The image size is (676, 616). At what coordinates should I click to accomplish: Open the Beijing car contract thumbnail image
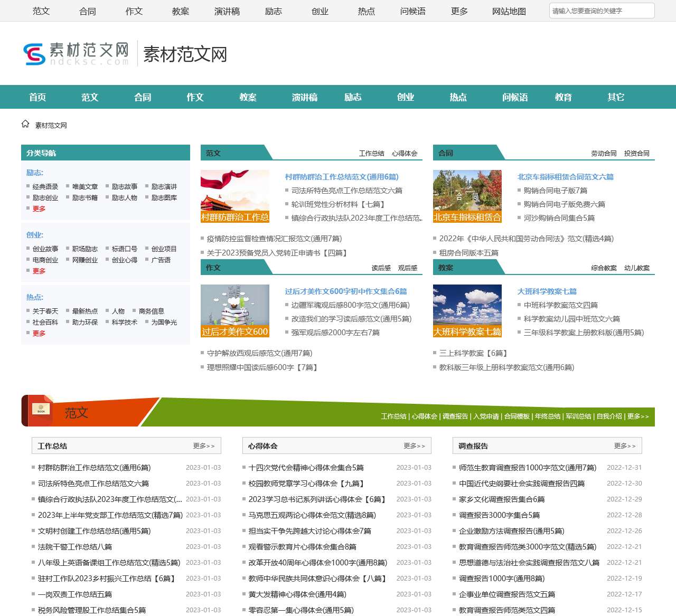[467, 196]
